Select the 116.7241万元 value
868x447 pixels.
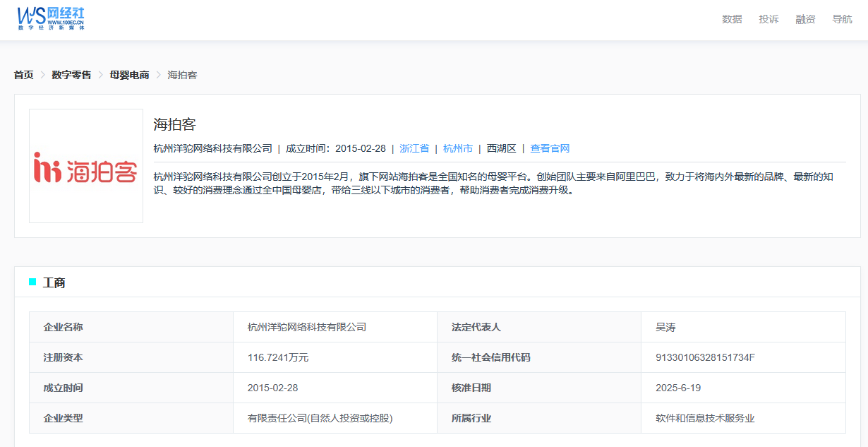[x=278, y=357]
